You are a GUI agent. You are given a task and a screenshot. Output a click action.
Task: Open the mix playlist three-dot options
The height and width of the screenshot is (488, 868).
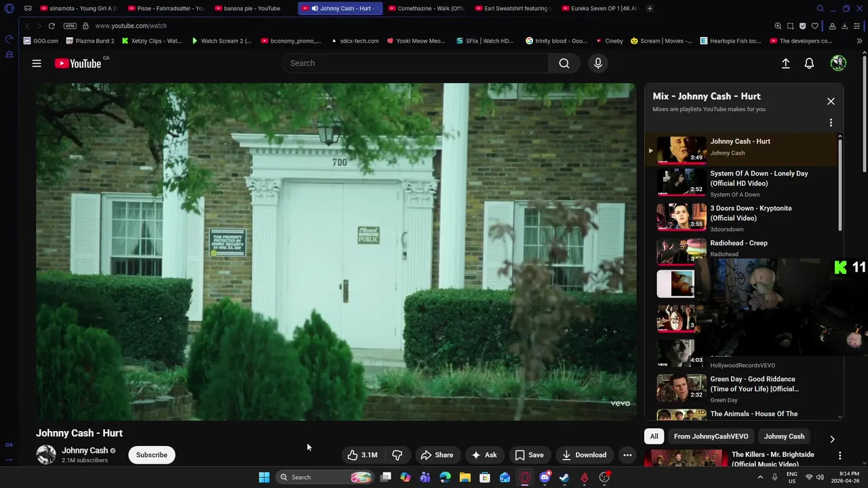tap(831, 123)
